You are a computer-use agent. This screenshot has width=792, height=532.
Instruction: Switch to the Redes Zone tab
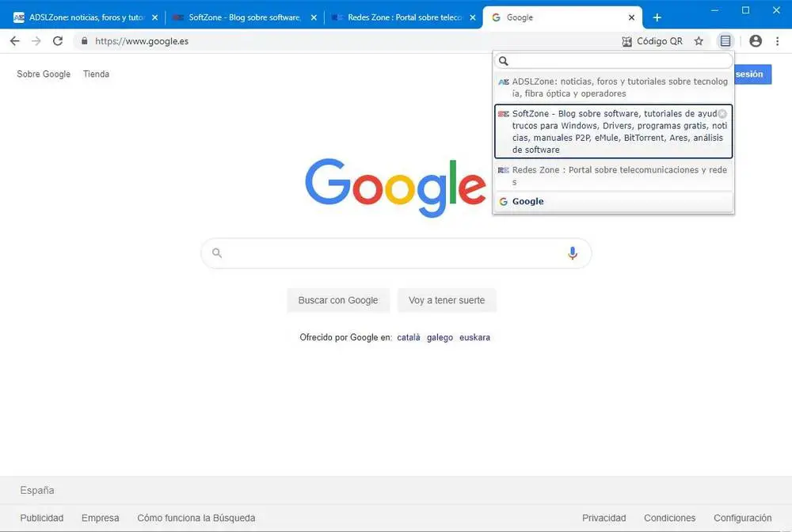click(402, 17)
